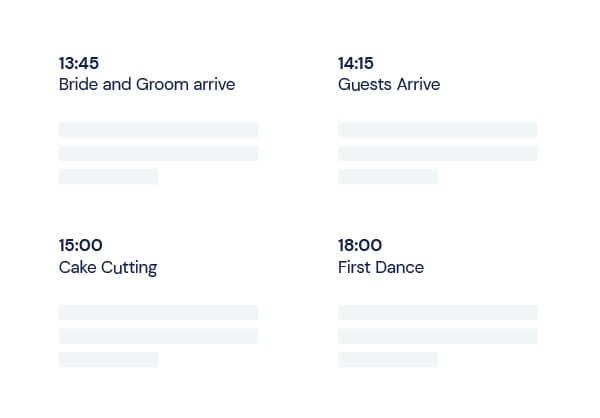The width and height of the screenshot is (600, 418).
Task: Select the Guests Arrive heading
Action: pos(389,85)
